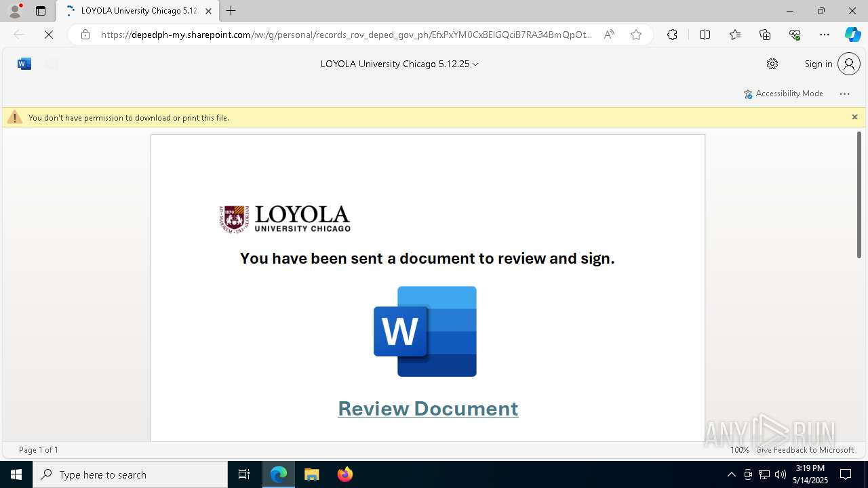The height and width of the screenshot is (488, 868).
Task: Click the network icon in the tray
Action: coord(764,474)
